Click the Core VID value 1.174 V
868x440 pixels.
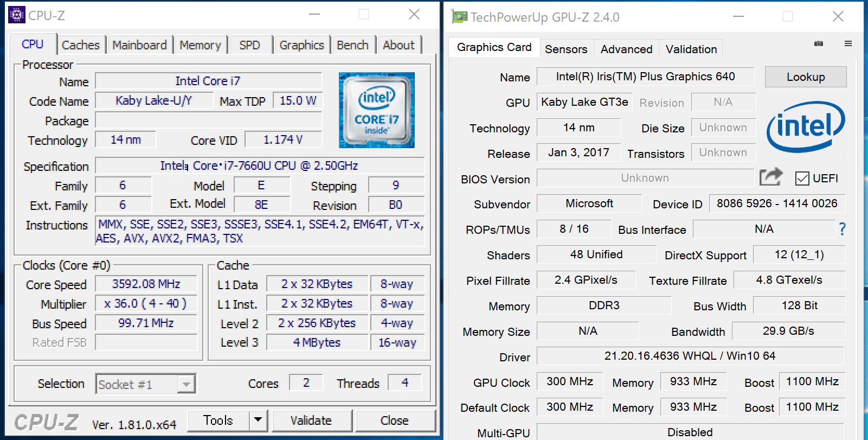pos(283,139)
